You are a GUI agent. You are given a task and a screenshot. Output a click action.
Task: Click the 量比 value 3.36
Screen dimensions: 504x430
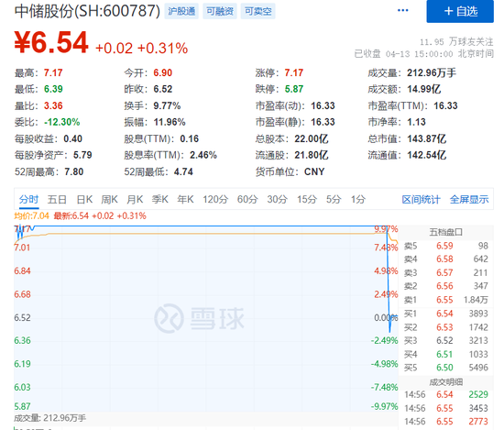point(53,105)
